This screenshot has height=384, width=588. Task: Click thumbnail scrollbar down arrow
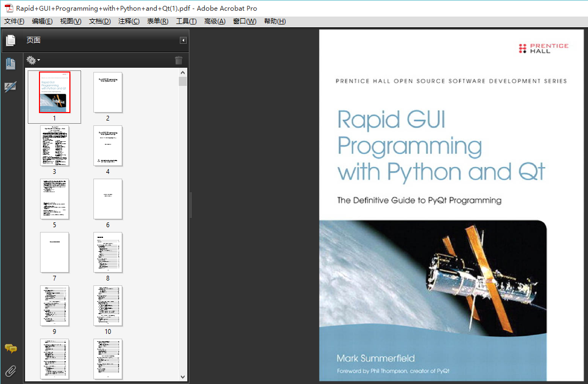pos(182,377)
